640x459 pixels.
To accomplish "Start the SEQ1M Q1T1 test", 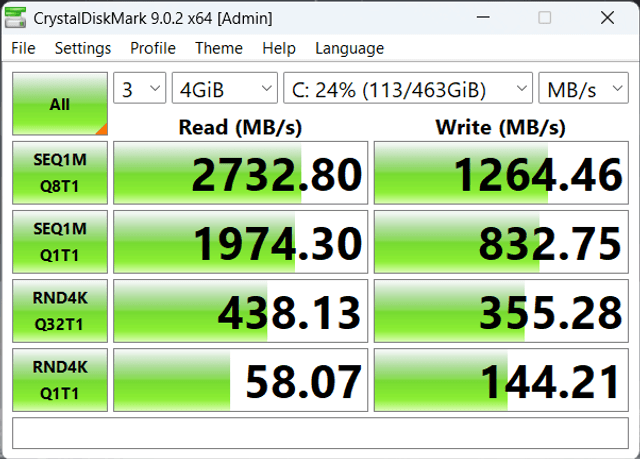I will coord(60,242).
